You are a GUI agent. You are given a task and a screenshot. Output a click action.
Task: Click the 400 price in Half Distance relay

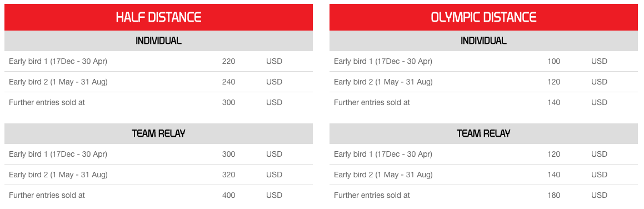click(x=228, y=196)
